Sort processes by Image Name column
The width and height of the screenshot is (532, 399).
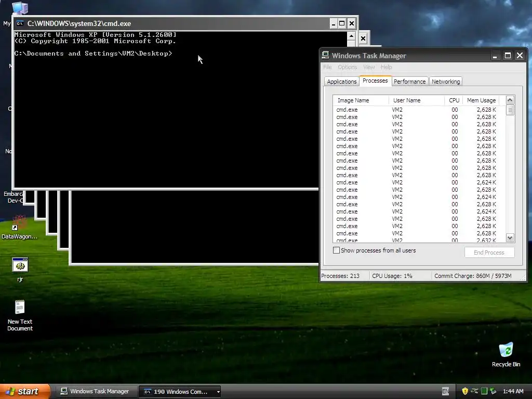coord(361,100)
